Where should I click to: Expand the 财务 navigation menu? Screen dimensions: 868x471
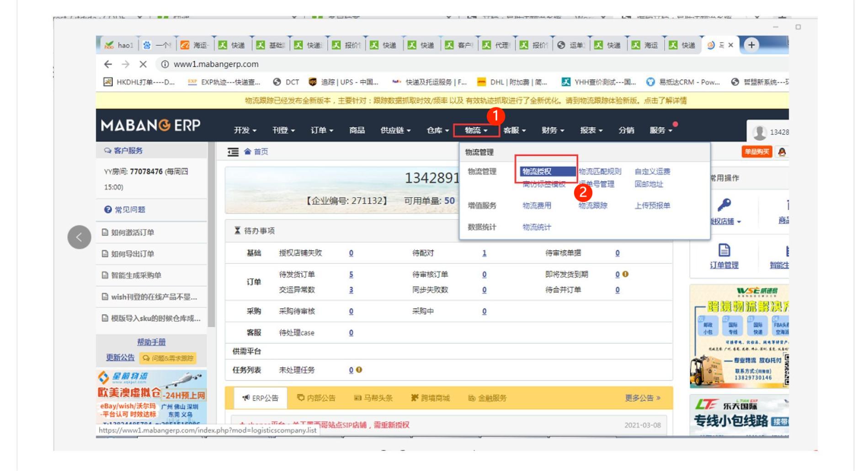(x=553, y=130)
